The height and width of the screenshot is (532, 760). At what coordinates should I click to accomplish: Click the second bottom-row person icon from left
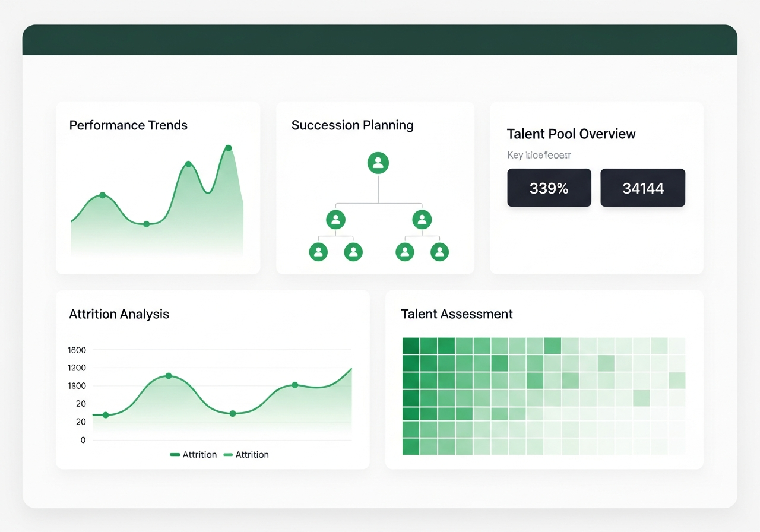[353, 252]
